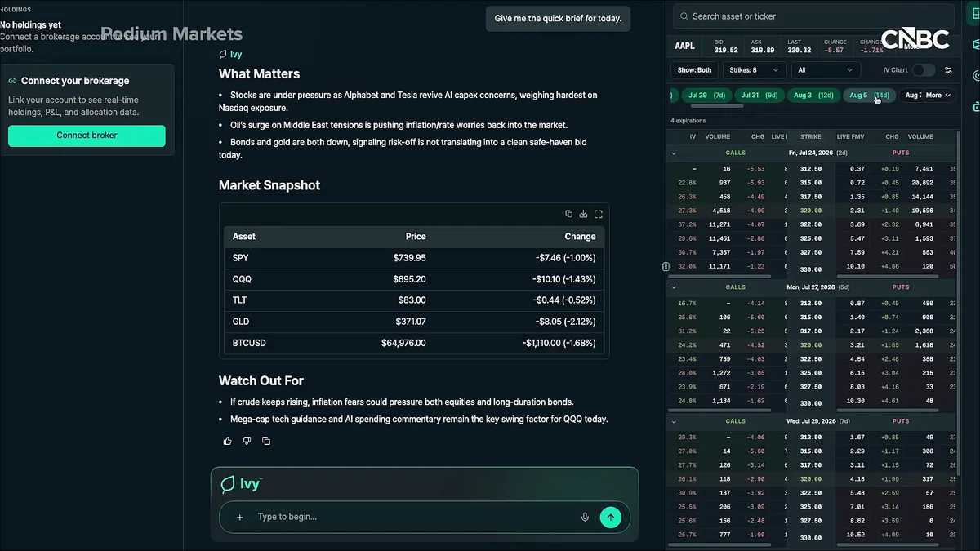Copy the Market Snapshot table
The width and height of the screenshot is (980, 551).
tap(569, 214)
